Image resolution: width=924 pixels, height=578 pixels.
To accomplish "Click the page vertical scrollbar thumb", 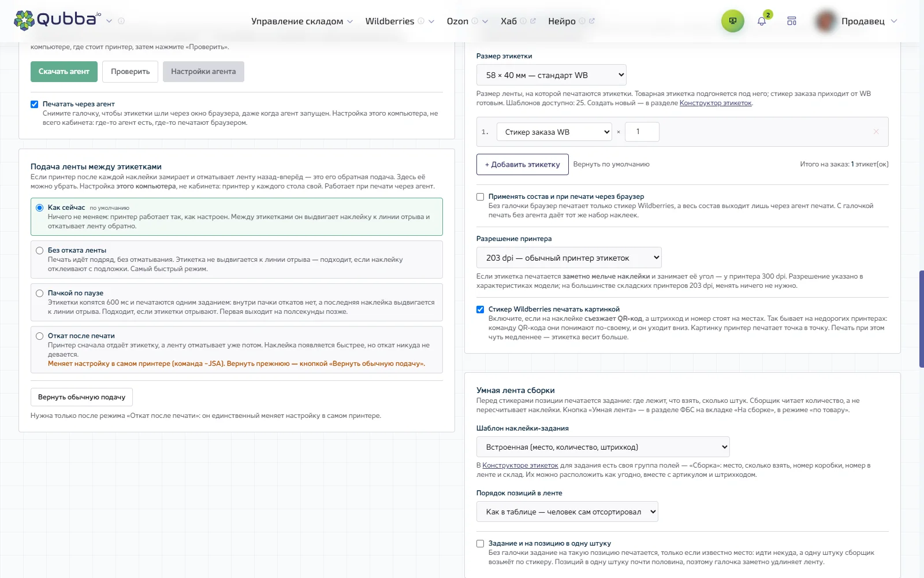I will point(922,318).
